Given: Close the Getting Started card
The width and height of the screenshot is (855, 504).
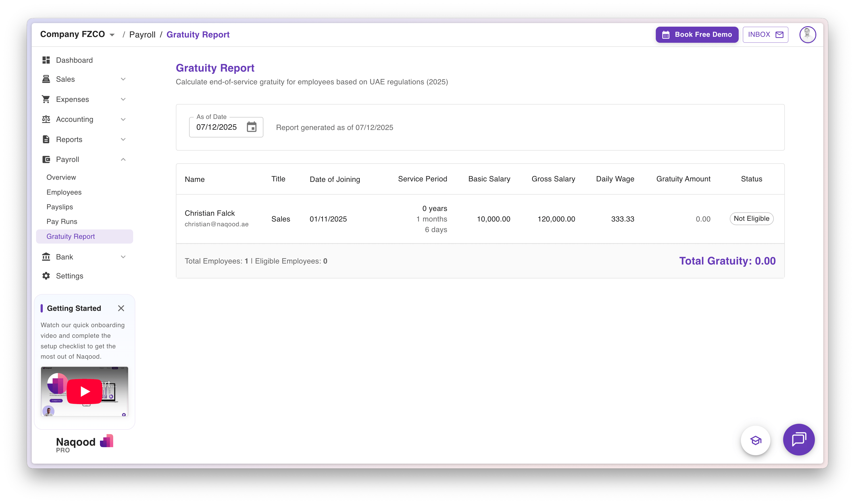Looking at the screenshot, I should [x=121, y=308].
